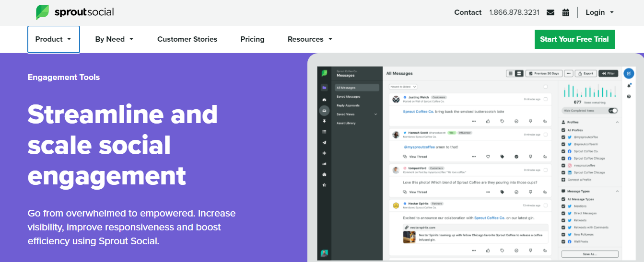
Task: Click the Contact link
Action: 468,12
